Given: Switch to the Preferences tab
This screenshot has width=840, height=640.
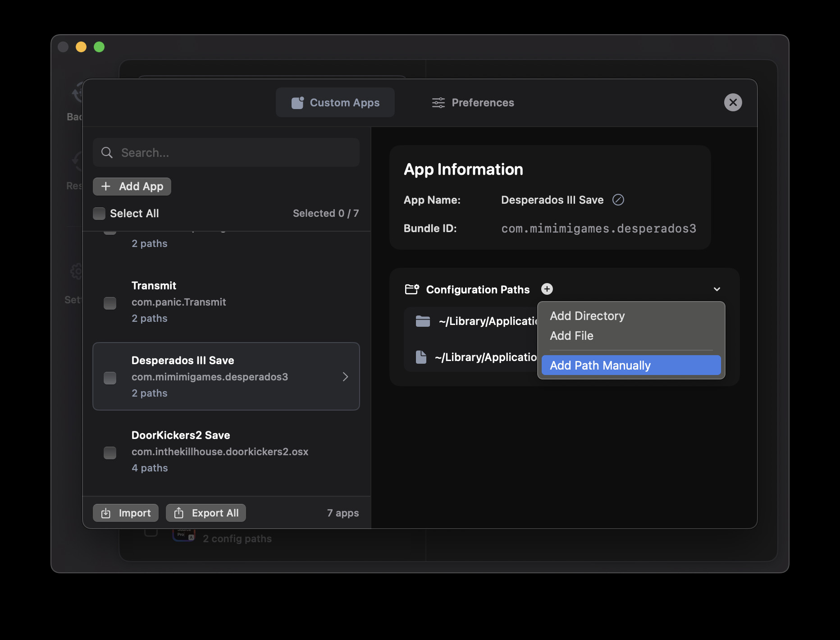Looking at the screenshot, I should coord(473,102).
